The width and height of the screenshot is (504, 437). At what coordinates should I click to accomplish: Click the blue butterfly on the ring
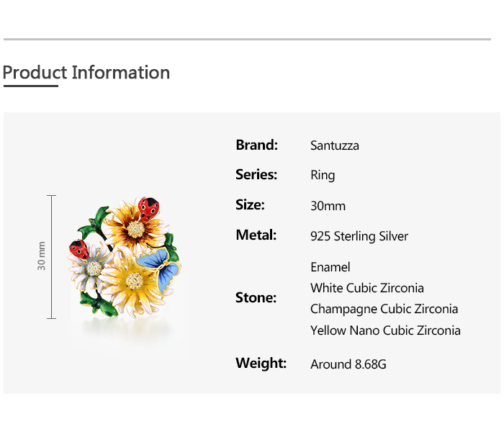pos(161,267)
